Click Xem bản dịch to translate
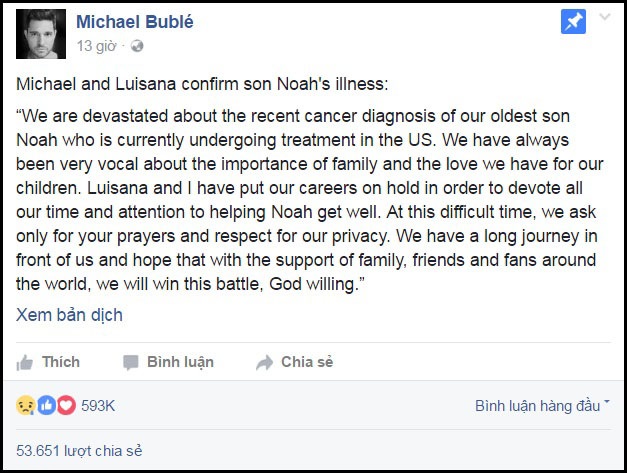The width and height of the screenshot is (627, 473). tap(69, 315)
